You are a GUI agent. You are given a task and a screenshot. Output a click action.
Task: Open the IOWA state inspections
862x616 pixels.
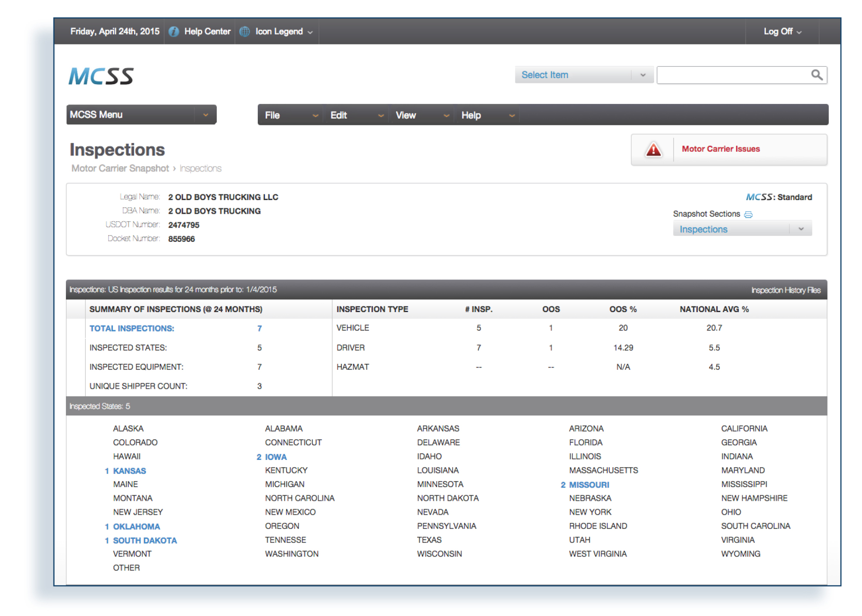point(276,457)
